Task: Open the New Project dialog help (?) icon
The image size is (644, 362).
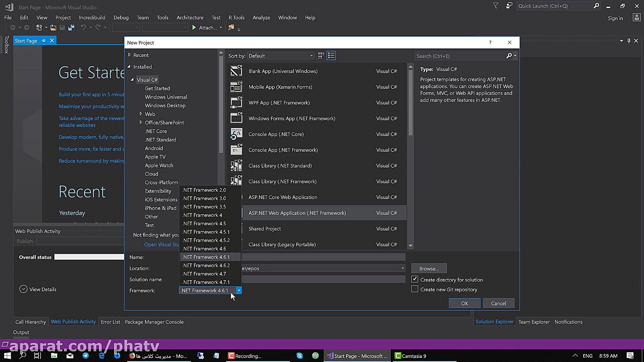Action: [490, 43]
